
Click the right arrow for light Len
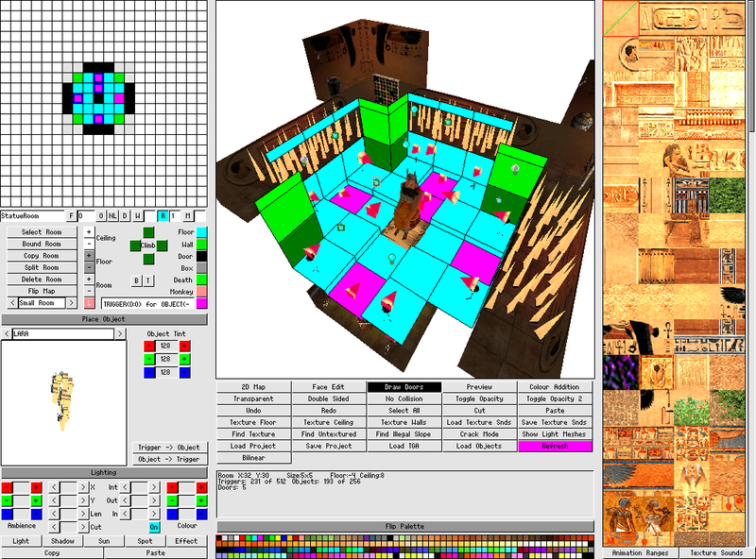tap(83, 515)
